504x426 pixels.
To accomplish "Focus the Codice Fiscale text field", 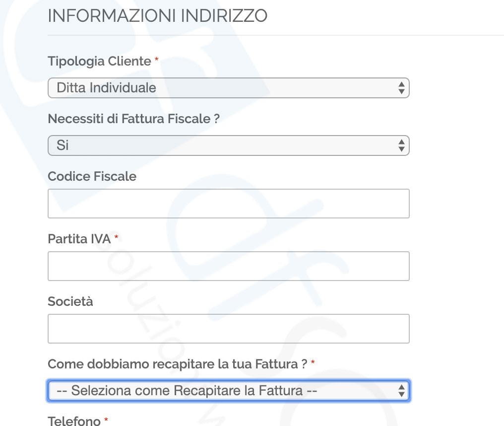I will pos(229,204).
